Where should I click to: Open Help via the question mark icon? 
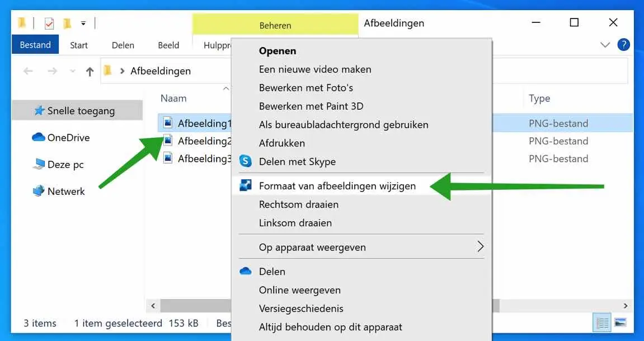pyautogui.click(x=623, y=44)
